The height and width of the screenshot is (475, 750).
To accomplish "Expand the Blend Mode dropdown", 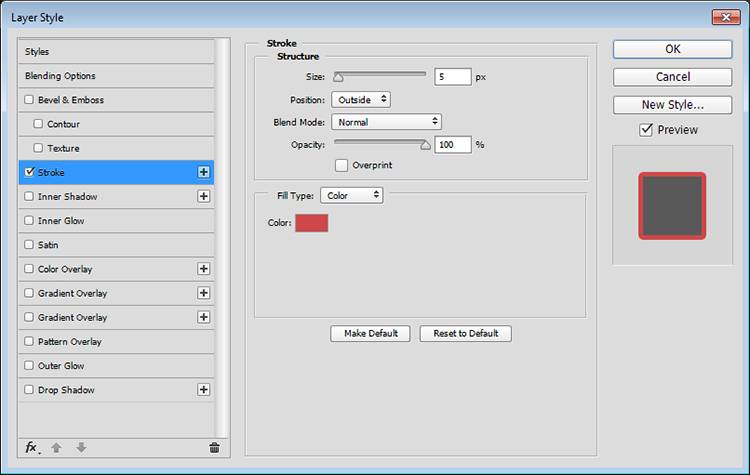I will point(386,122).
